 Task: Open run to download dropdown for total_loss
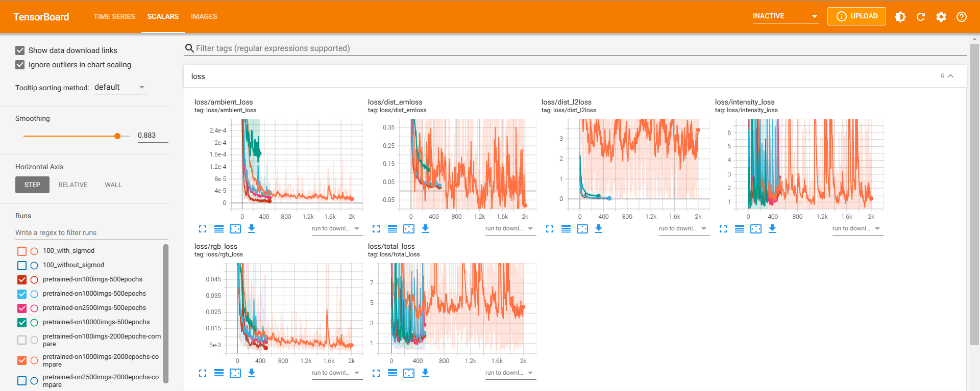(x=510, y=373)
